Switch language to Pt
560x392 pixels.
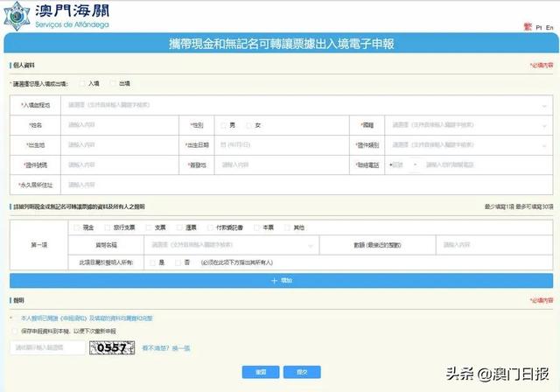click(537, 28)
